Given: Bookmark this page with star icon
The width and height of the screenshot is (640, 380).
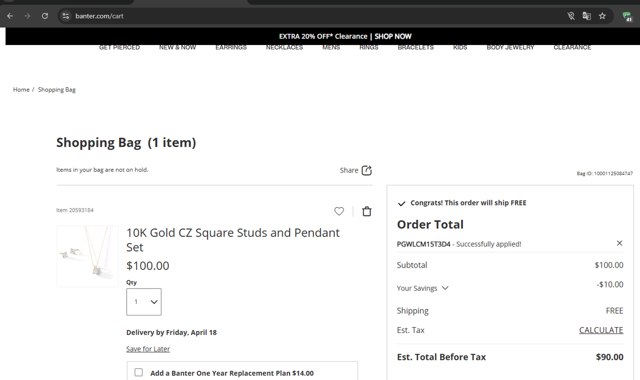Looking at the screenshot, I should 602,16.
